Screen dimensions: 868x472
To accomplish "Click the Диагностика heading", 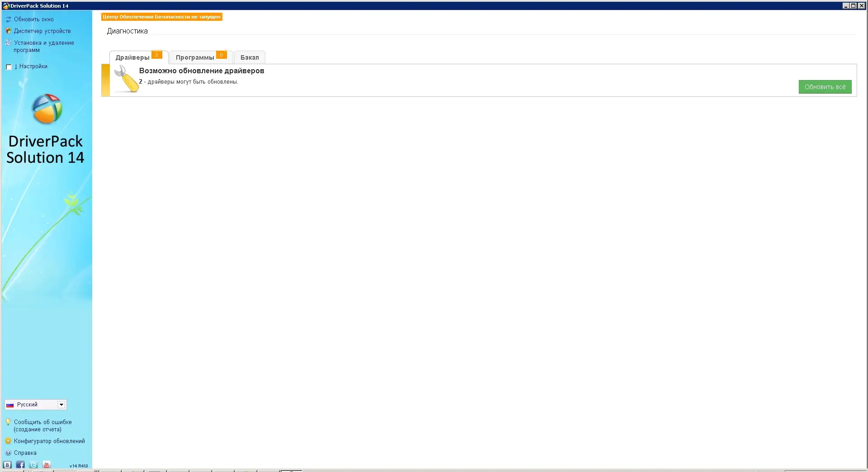I will 127,31.
